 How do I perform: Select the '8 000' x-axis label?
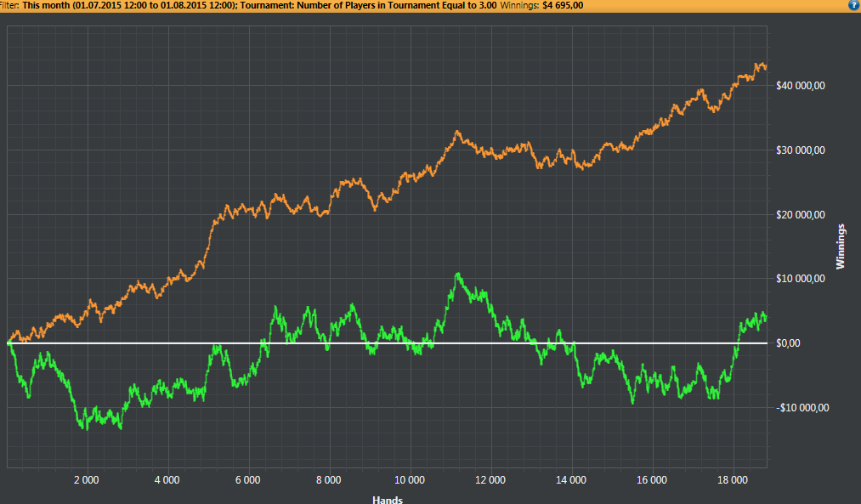pyautogui.click(x=328, y=480)
